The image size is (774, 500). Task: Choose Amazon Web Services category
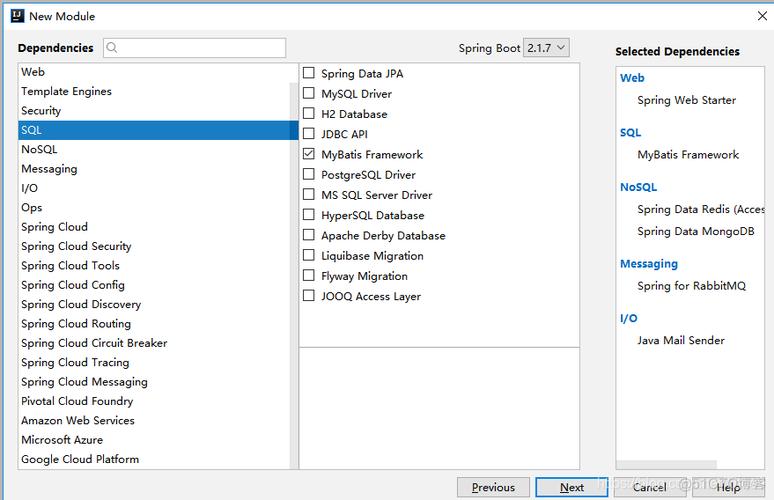click(x=154, y=420)
